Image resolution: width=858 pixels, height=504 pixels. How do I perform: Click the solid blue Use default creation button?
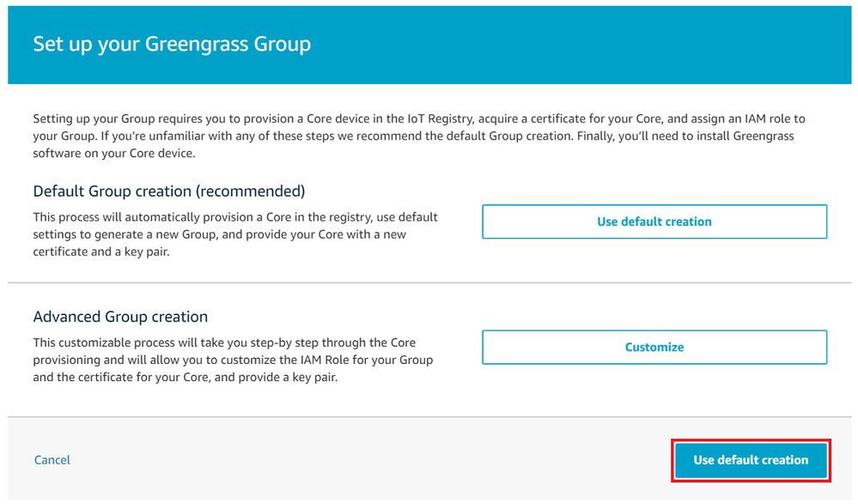click(x=751, y=460)
